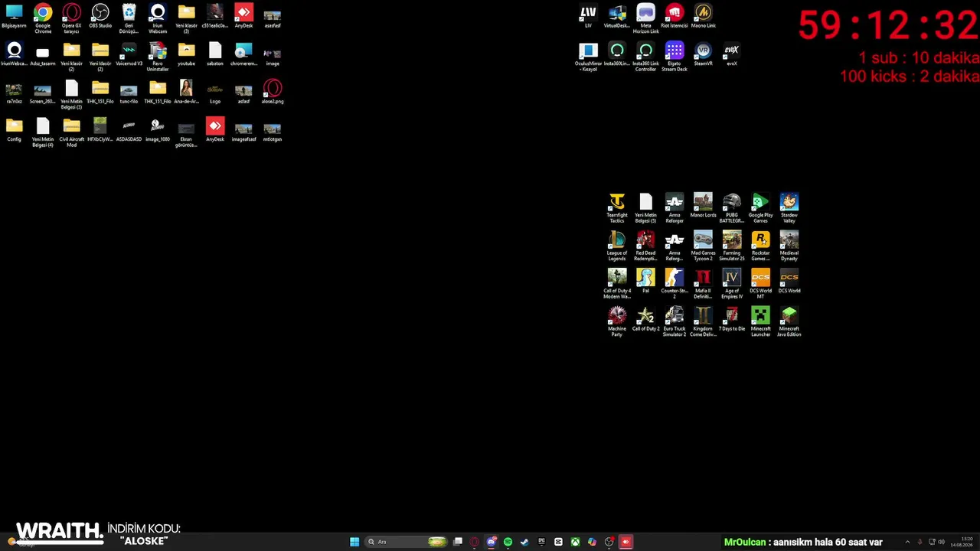Select the VirtualDesktop shortcut
The image size is (980, 551).
coord(617,16)
